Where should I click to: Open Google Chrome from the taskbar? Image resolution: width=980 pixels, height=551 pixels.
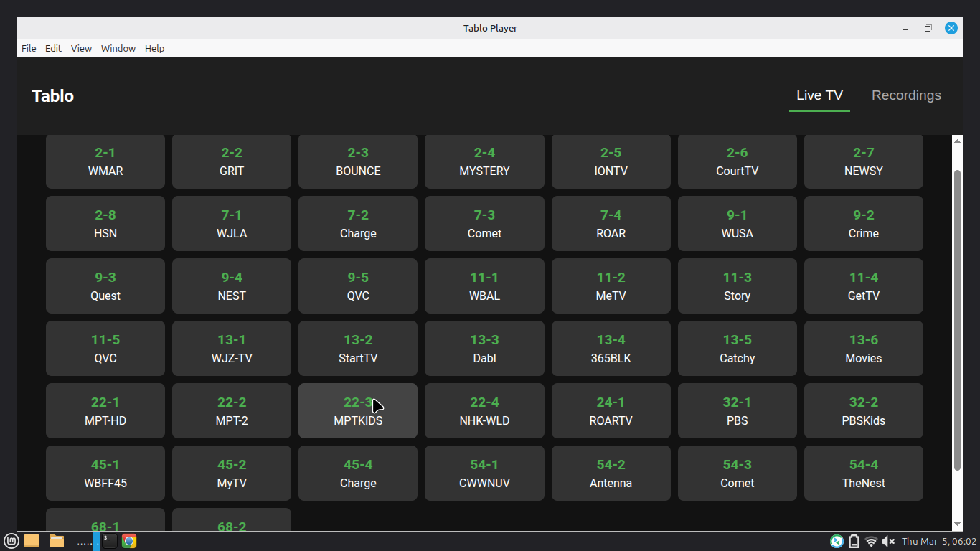(x=129, y=541)
